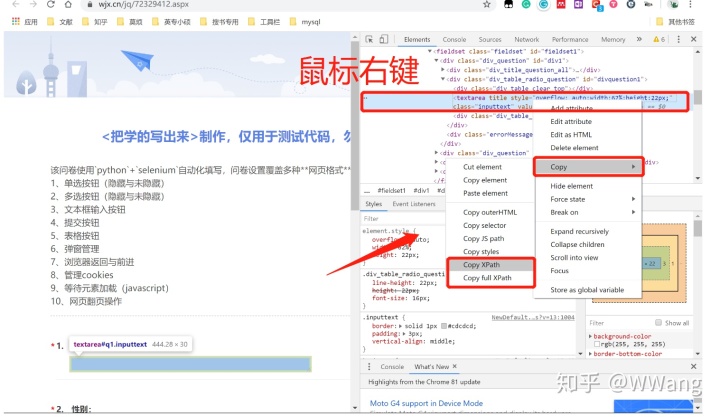
Task: Open the 工具栏 bookmarks folder
Action: pyautogui.click(x=264, y=22)
